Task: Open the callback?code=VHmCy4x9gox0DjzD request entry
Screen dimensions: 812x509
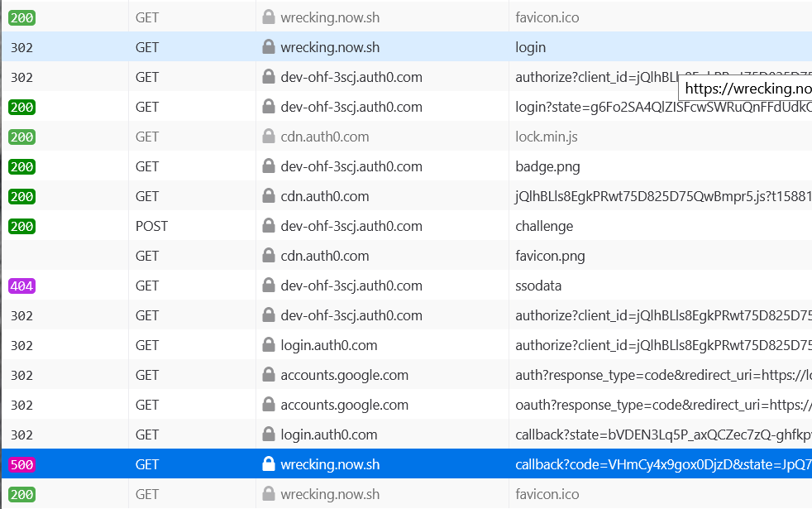Action: (663, 465)
